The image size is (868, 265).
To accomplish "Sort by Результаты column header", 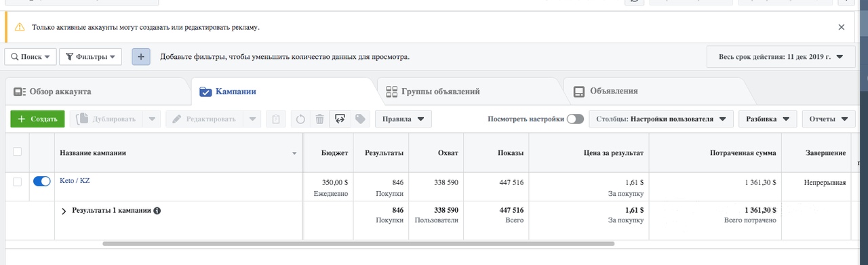I will (x=384, y=153).
